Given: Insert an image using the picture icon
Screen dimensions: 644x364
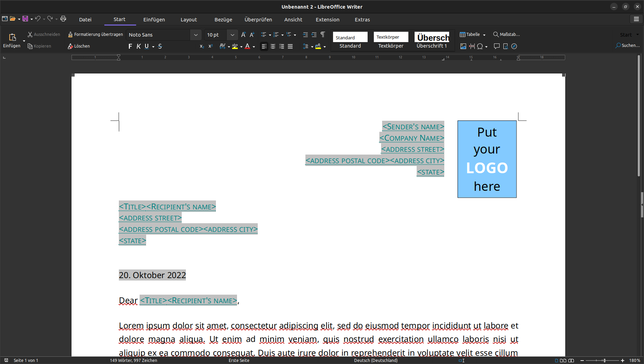Looking at the screenshot, I should point(463,46).
